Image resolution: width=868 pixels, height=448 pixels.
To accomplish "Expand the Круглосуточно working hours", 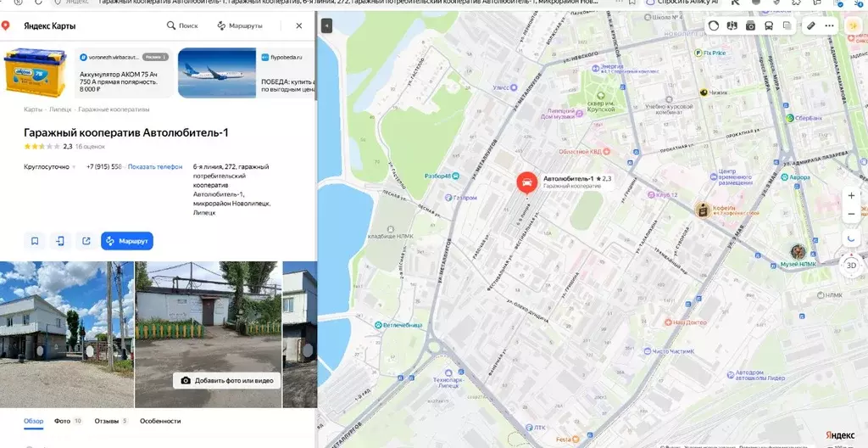I will 49,166.
